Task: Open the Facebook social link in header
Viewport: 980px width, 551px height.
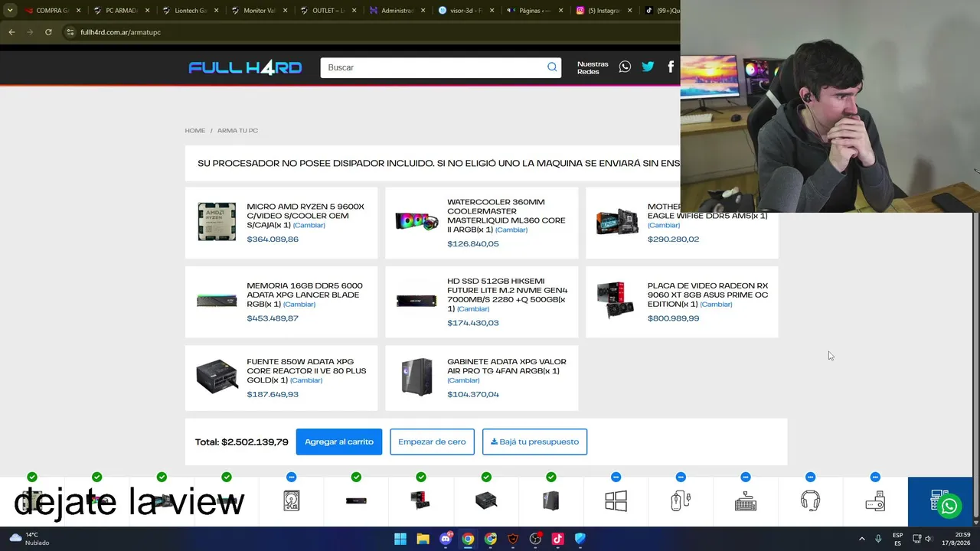Action: 671,67
